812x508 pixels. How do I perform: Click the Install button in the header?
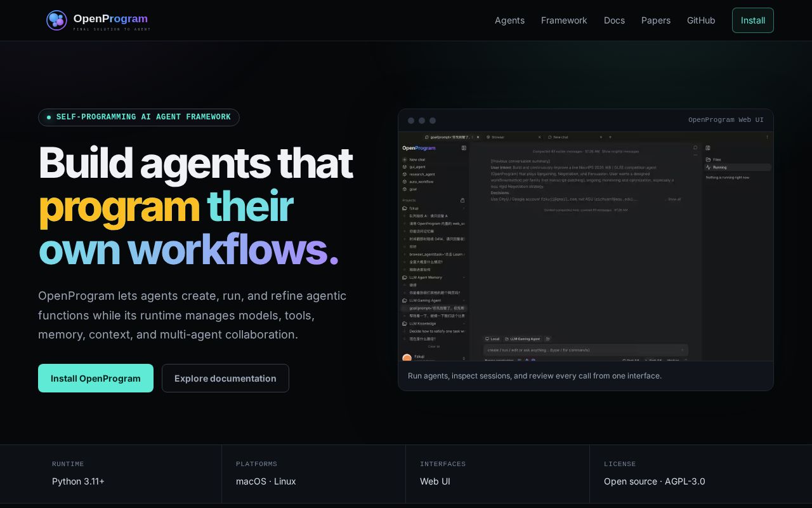753,20
